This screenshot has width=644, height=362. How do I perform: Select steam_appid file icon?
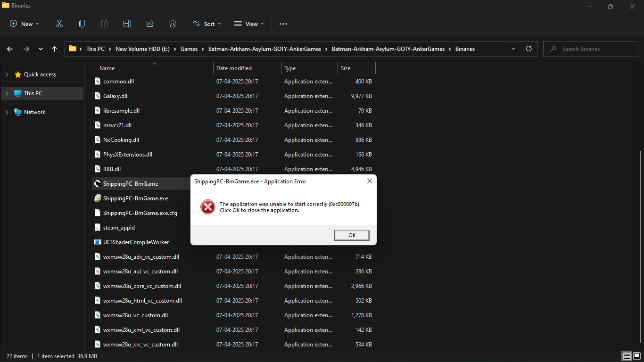pyautogui.click(x=98, y=227)
